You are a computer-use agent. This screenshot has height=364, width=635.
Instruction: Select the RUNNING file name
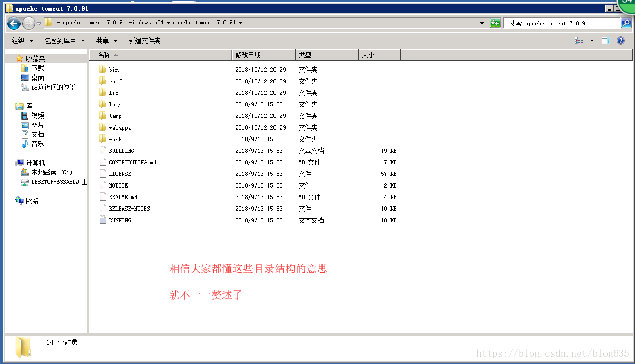point(120,220)
